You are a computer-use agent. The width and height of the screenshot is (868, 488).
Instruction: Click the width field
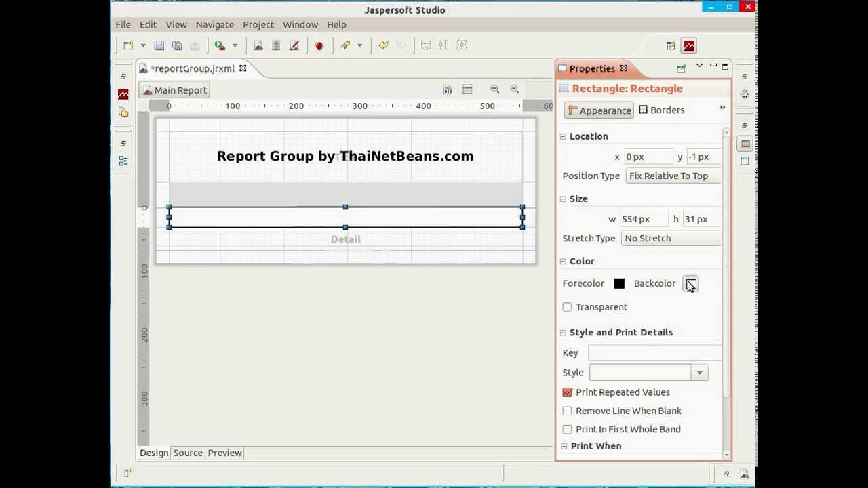(644, 219)
